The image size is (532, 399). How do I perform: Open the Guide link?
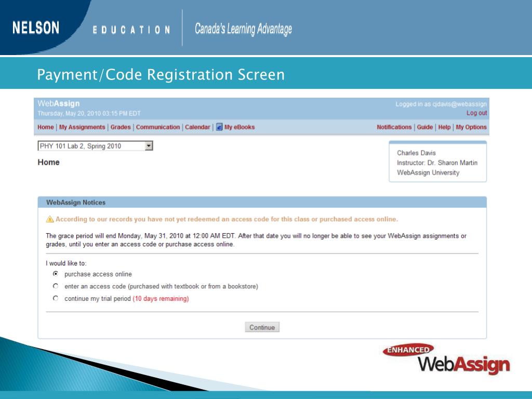pos(425,127)
